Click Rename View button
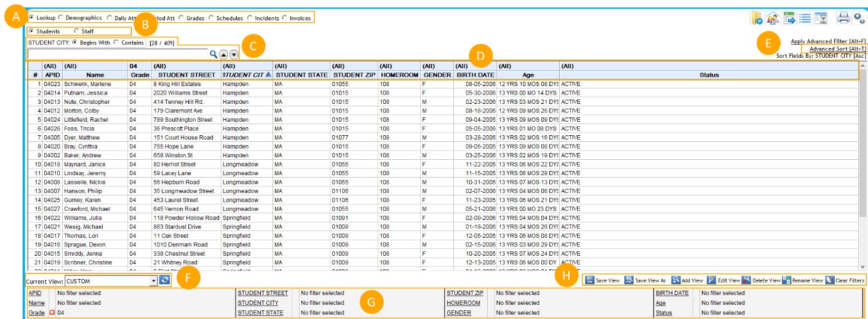Screen dimensions: 868x319 pos(803,280)
